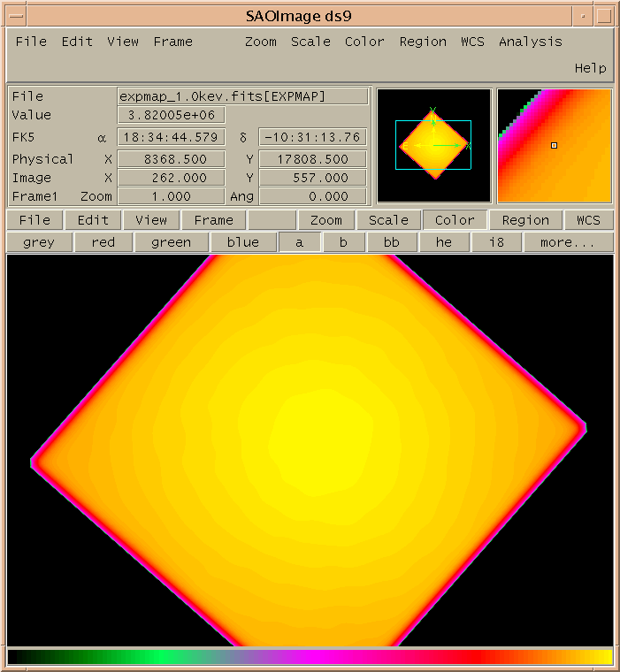Apply the i8 colormap
The height and width of the screenshot is (672, 620).
[x=496, y=242]
